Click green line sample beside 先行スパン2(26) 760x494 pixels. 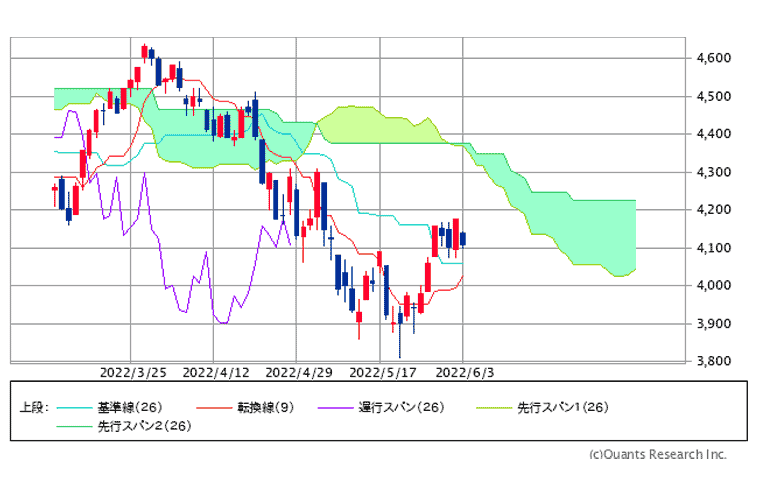(x=73, y=426)
